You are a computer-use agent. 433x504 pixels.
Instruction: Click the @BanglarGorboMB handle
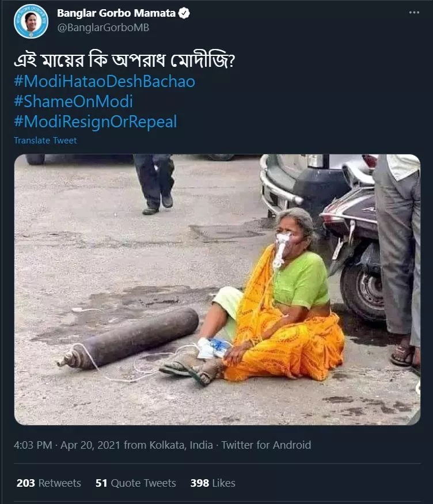[x=103, y=28]
